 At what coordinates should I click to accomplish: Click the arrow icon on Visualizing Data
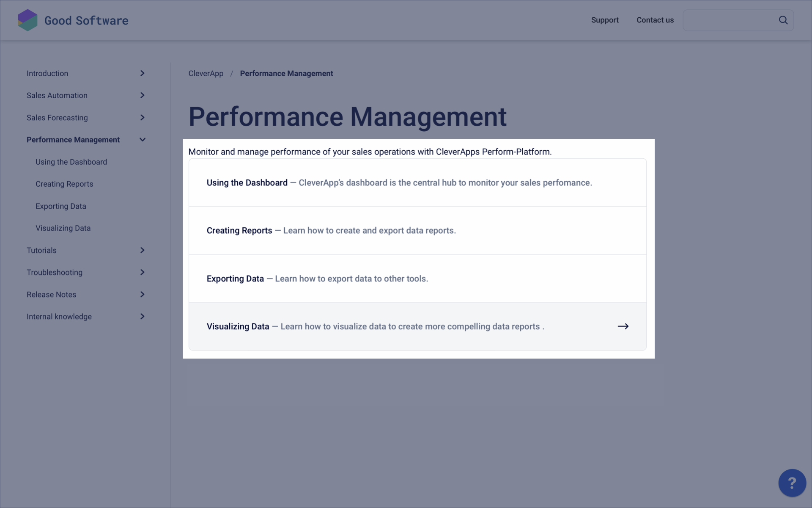(x=623, y=326)
